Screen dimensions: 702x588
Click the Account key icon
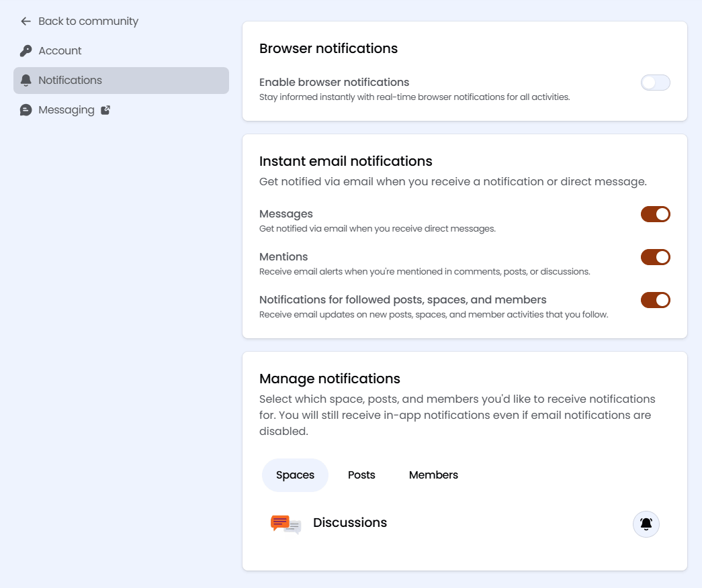26,50
